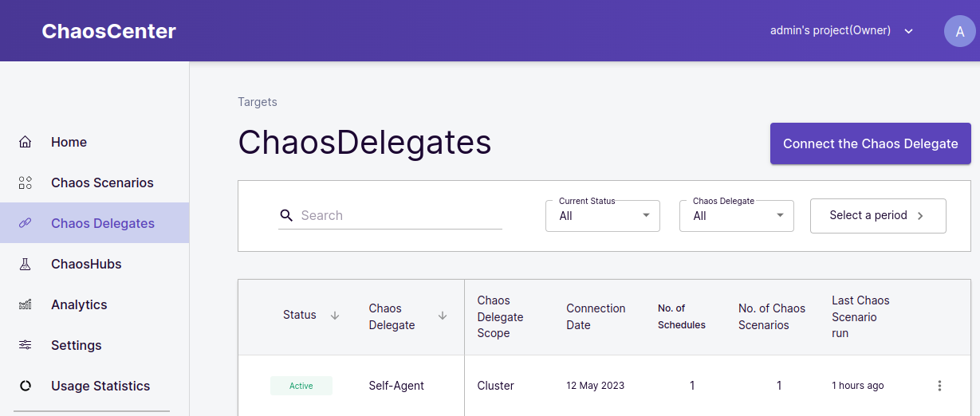
Task: Click the search magnifier icon
Action: (x=287, y=215)
